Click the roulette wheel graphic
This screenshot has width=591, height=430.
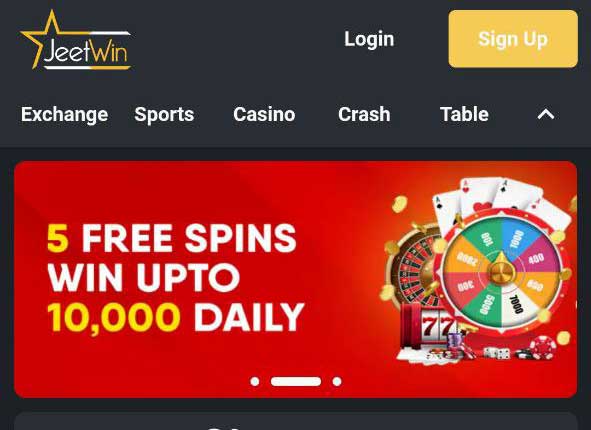(415, 266)
